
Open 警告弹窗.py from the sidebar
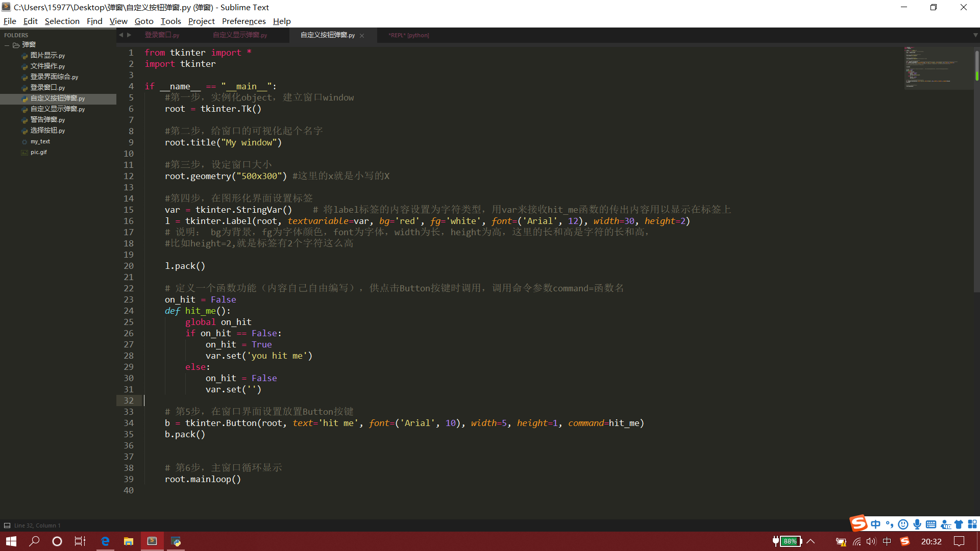click(x=47, y=120)
